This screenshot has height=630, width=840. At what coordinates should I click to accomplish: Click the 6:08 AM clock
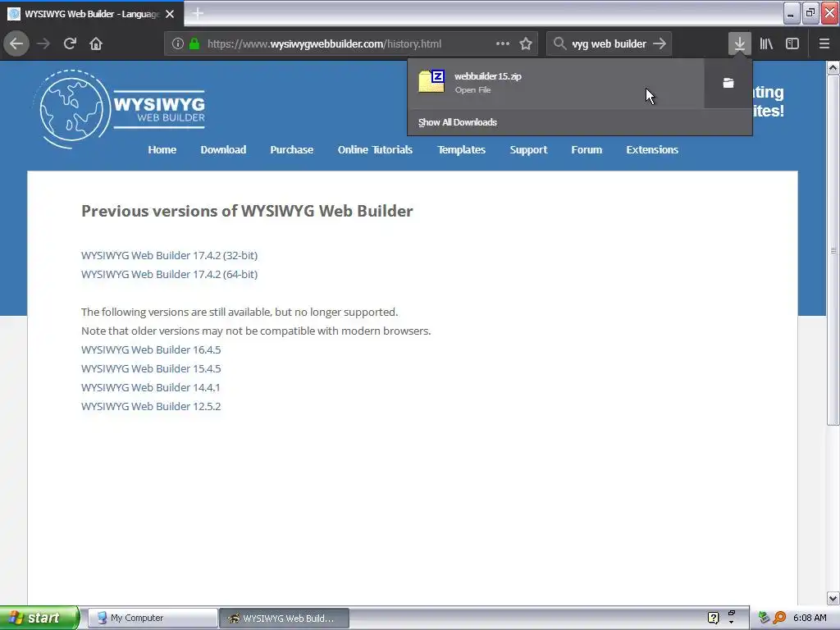tap(810, 618)
